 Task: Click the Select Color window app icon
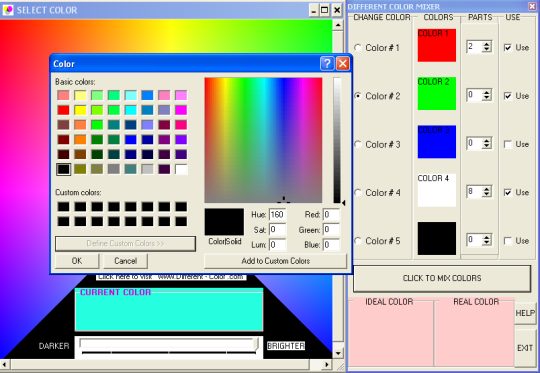(x=8, y=10)
